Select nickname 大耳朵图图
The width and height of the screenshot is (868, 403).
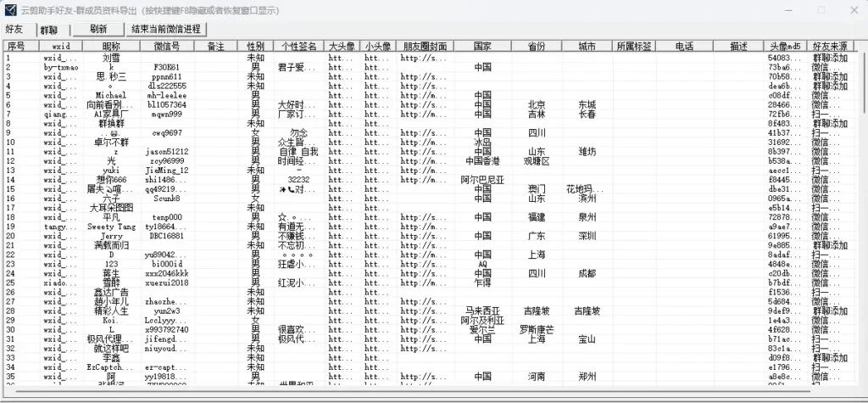point(111,208)
